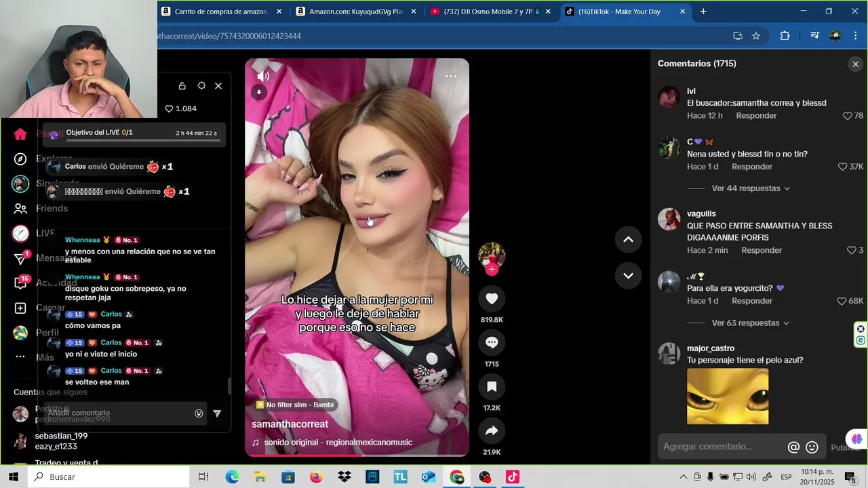Toggle lock icon on live chat overlay
The image size is (868, 488).
coord(182,86)
